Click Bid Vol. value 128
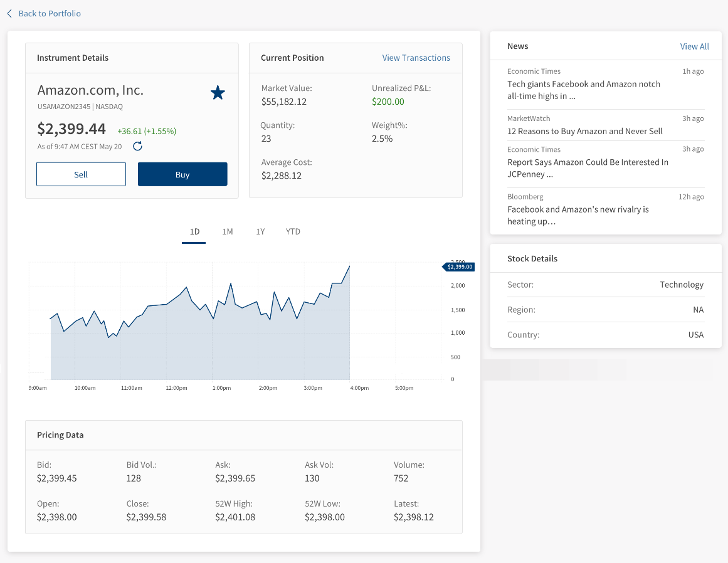The width and height of the screenshot is (728, 563). pyautogui.click(x=134, y=478)
